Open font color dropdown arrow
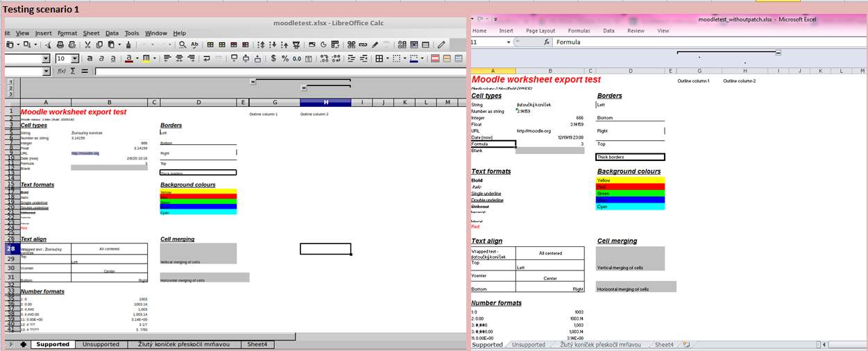This screenshot has height=351, width=868. (x=137, y=58)
